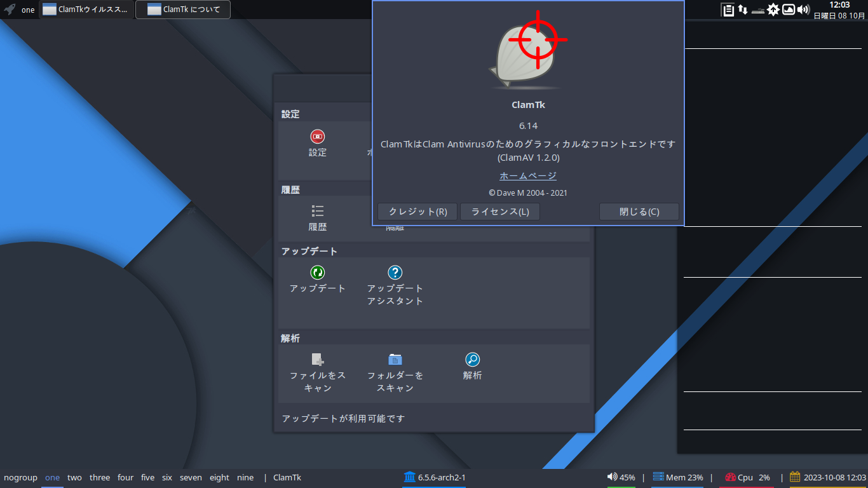Click the top panel clock 12:03
This screenshot has height=488, width=868.
839,5
